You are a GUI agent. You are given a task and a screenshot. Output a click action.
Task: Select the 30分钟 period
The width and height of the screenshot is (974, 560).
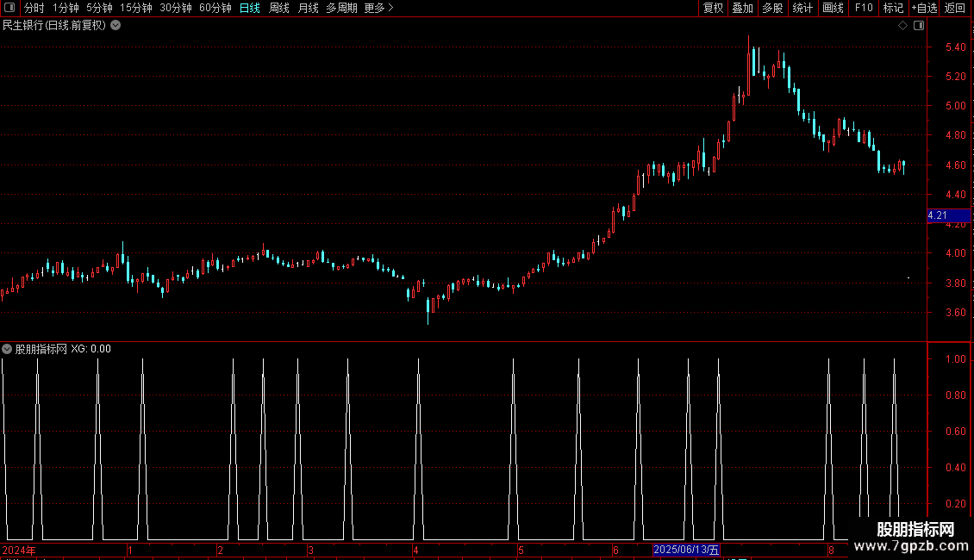(x=176, y=8)
